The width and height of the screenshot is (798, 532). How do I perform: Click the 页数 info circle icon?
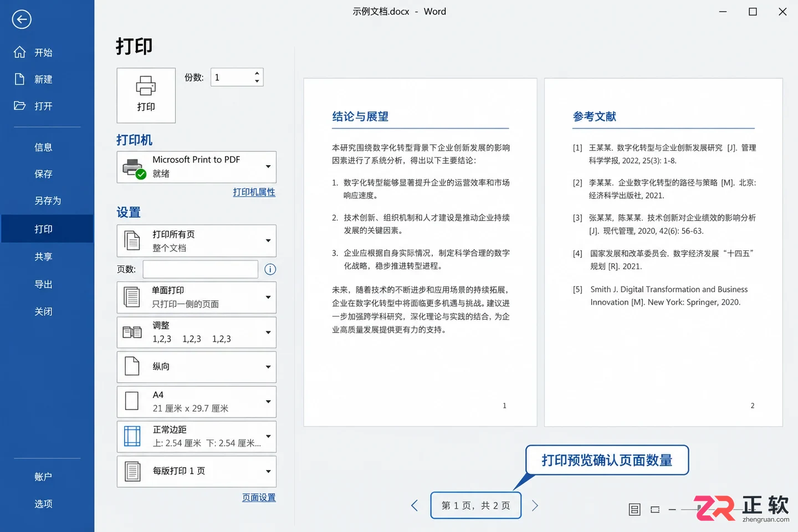tap(270, 269)
